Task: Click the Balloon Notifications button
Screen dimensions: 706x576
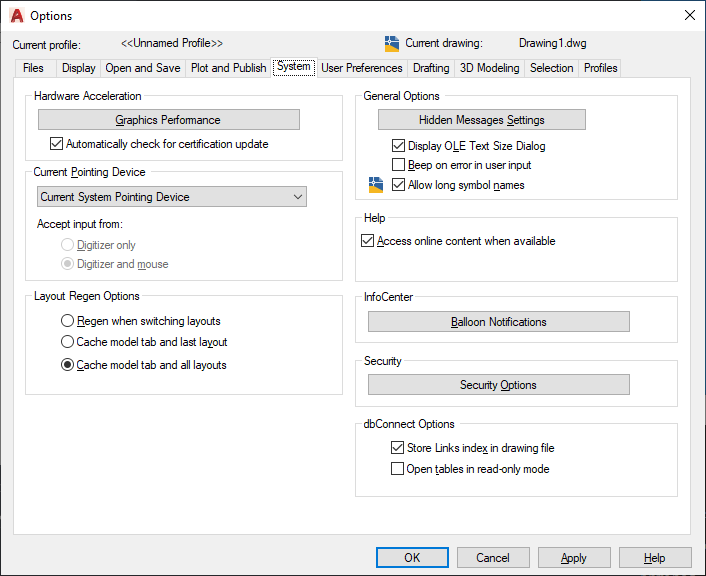Action: point(498,322)
